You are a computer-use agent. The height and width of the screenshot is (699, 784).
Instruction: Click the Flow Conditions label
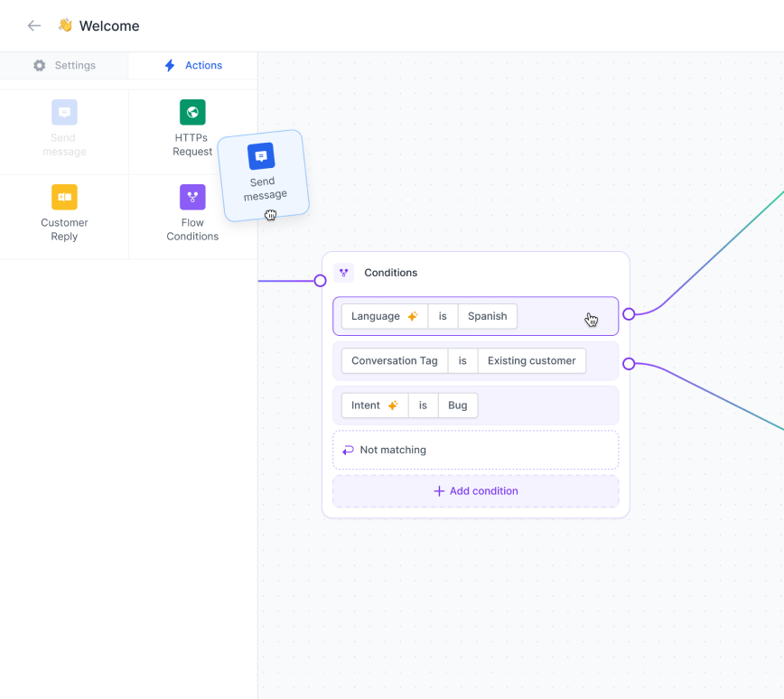click(192, 229)
